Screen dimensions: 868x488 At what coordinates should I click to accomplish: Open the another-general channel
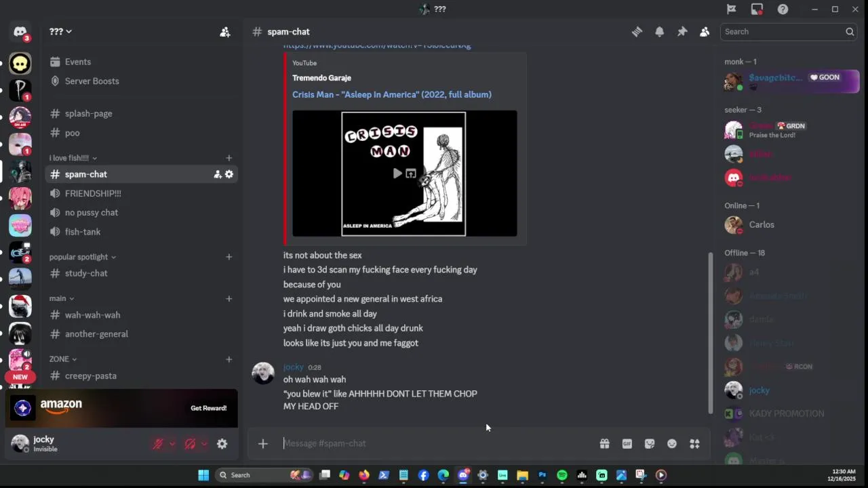coord(141,333)
